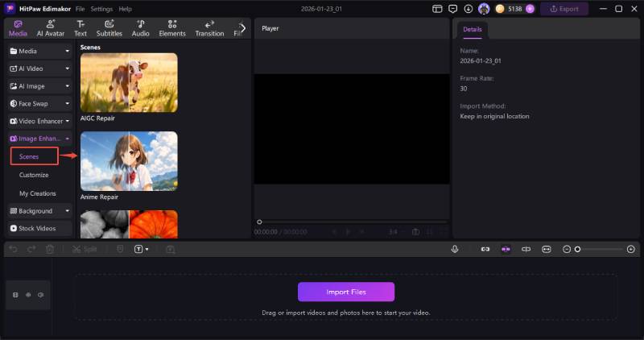Click the layout switch icon in title bar
Image resolution: width=644 pixels, height=340 pixels.
tap(437, 9)
